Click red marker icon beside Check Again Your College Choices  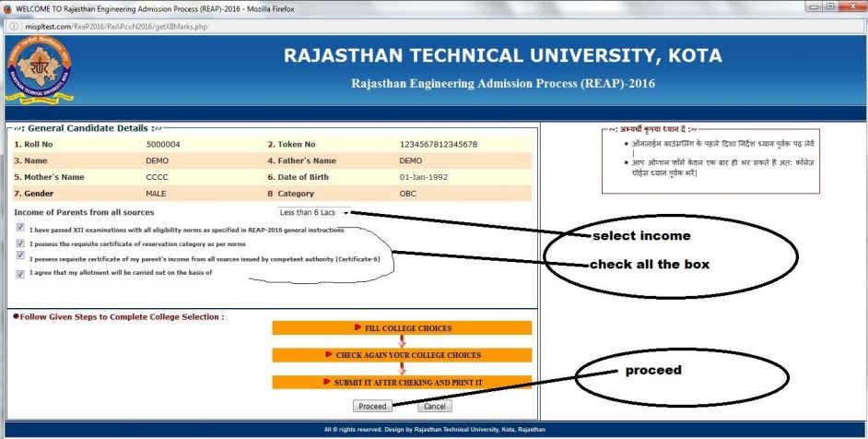(x=329, y=354)
